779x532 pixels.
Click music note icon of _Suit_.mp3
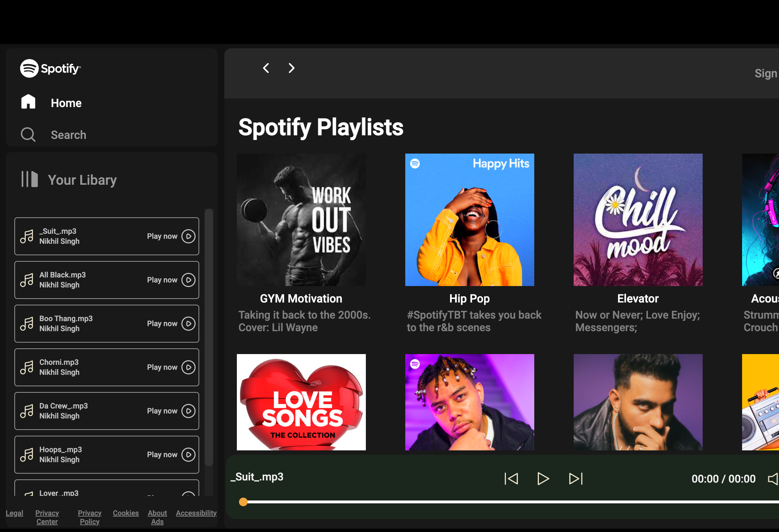pyautogui.click(x=27, y=236)
